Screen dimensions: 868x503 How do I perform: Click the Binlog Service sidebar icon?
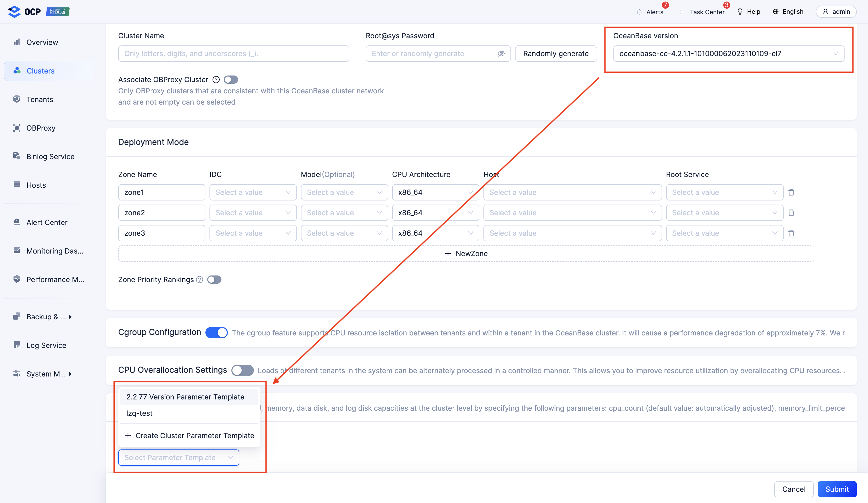[17, 156]
